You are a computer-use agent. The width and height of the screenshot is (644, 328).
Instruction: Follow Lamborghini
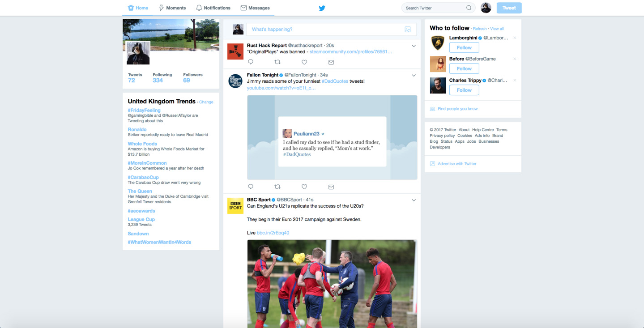464,47
